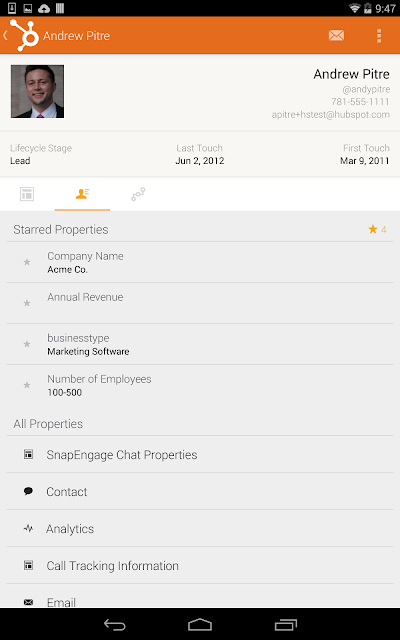Tap the phone number 781-555-1111
The width and height of the screenshot is (400, 640).
[x=360, y=102]
